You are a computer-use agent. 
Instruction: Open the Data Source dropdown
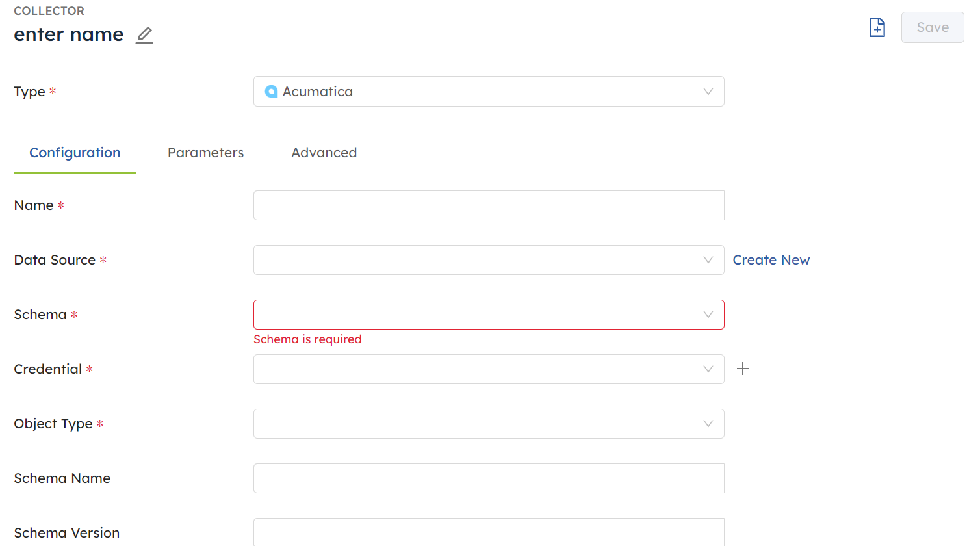pyautogui.click(x=481, y=260)
